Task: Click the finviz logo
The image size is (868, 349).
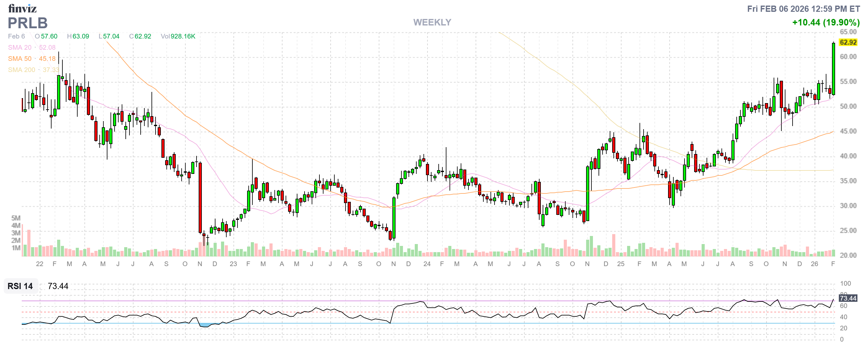Action: coord(22,8)
